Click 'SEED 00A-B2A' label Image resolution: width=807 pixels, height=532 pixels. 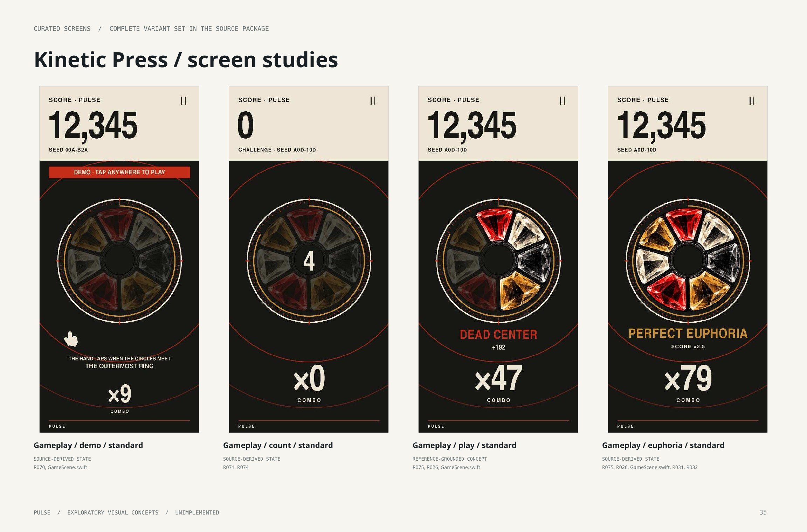(68, 150)
